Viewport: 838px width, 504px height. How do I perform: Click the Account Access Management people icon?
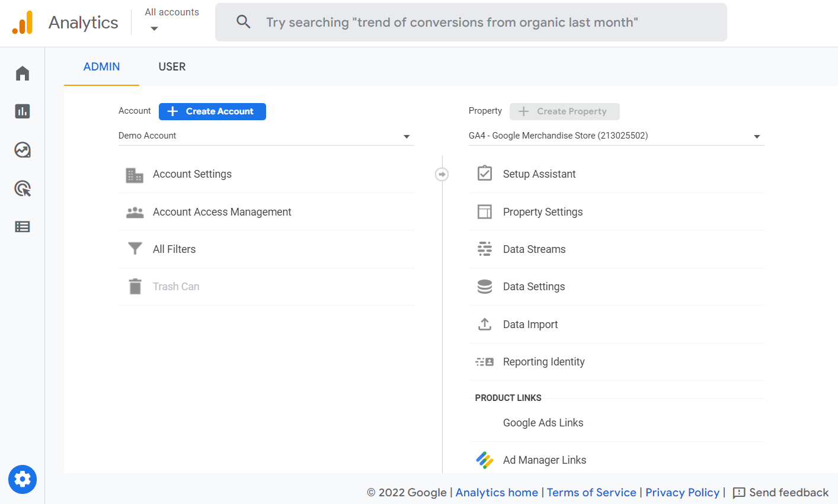coord(135,212)
